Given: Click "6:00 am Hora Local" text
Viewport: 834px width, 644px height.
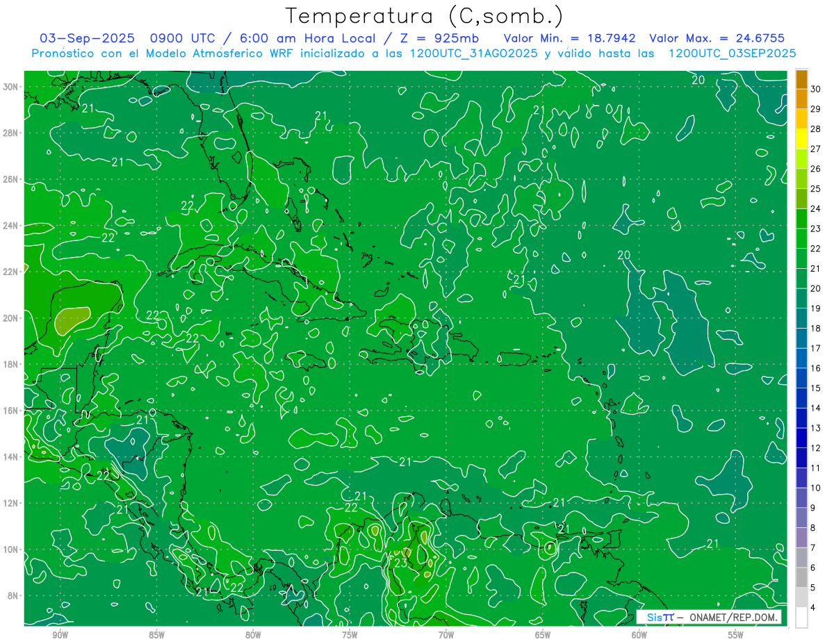Looking at the screenshot, I should point(307,38).
